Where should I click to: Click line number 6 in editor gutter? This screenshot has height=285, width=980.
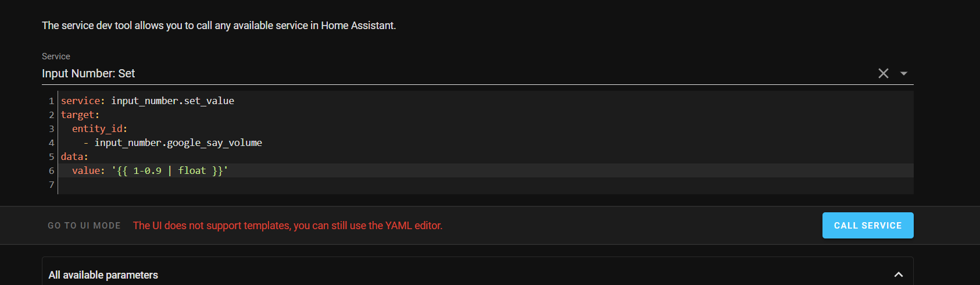[x=51, y=170]
